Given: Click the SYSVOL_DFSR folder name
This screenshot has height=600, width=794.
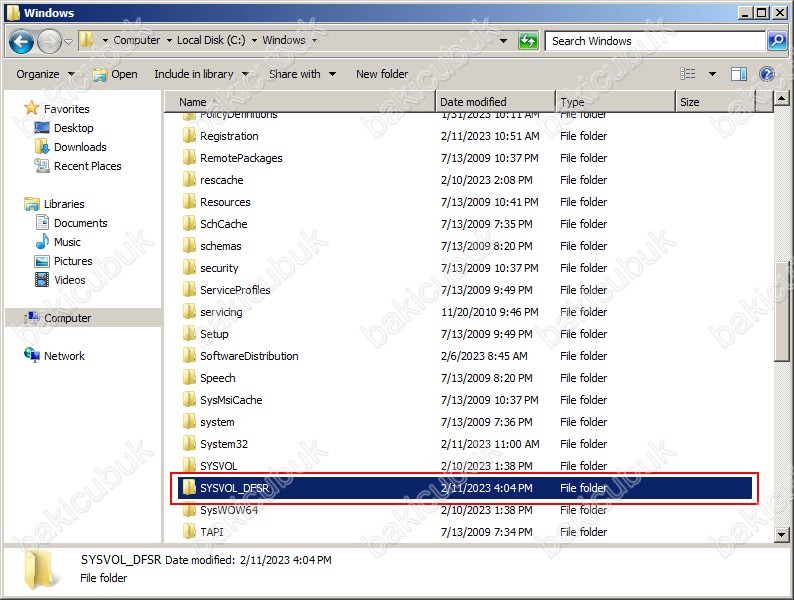Looking at the screenshot, I should click(x=234, y=488).
